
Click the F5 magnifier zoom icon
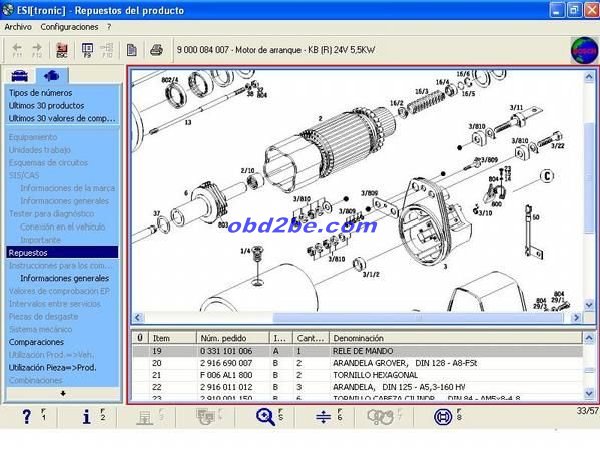tap(265, 417)
